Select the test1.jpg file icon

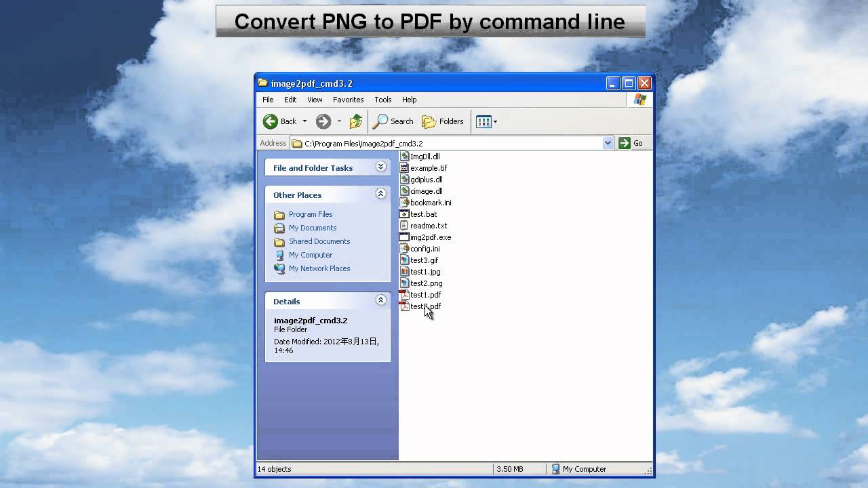coord(404,272)
